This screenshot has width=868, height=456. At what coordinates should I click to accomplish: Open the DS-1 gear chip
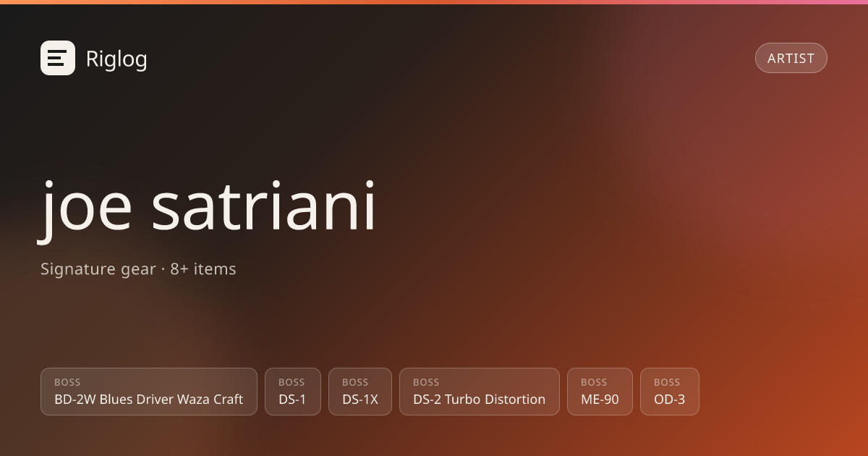point(293,392)
